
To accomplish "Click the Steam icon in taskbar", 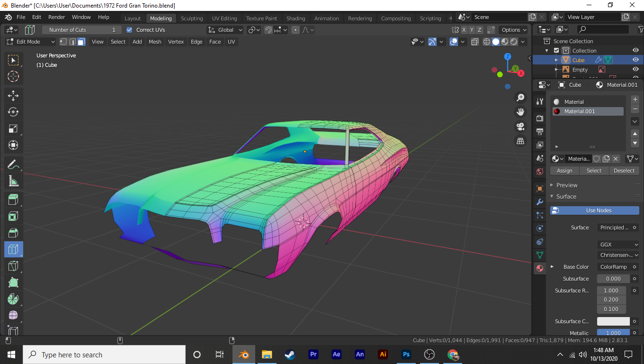I will tap(290, 355).
